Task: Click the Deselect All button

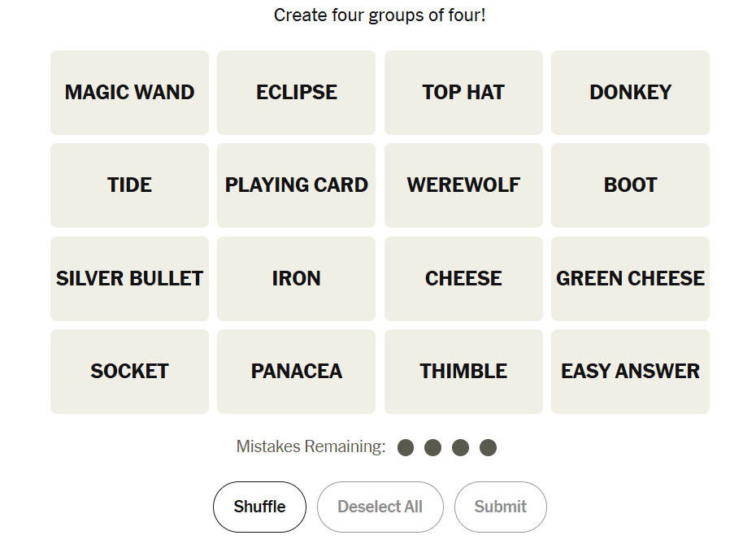Action: click(x=380, y=507)
